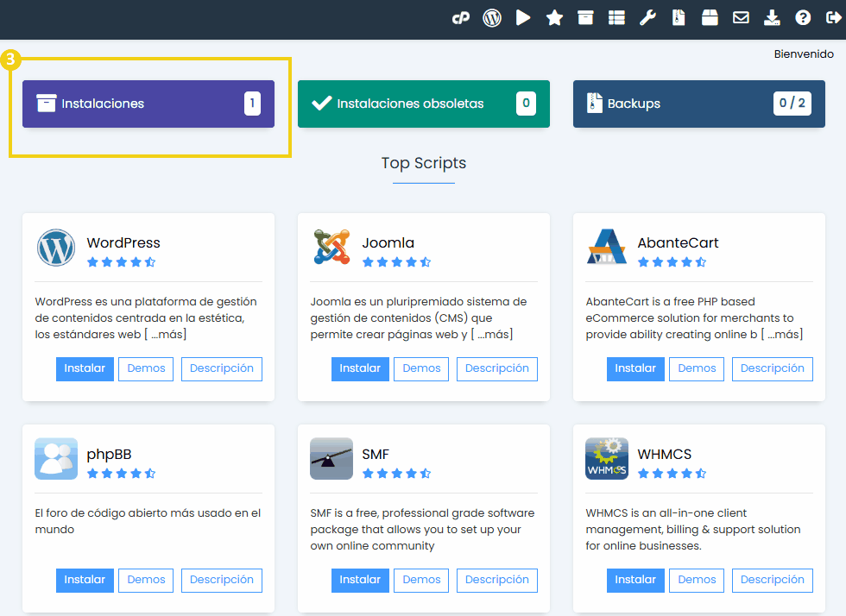The image size is (846, 616).
Task: Click Instalar for phpBB
Action: coord(85,581)
